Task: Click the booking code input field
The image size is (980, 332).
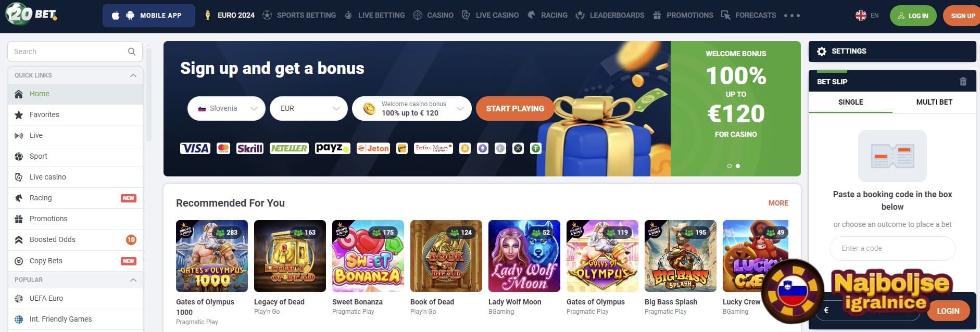Action: click(893, 248)
